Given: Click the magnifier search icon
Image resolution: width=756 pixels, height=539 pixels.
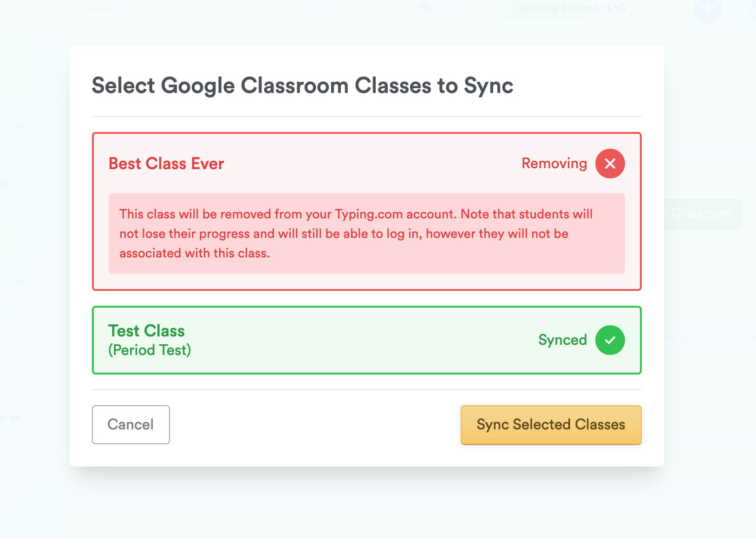Looking at the screenshot, I should [x=320, y=8].
